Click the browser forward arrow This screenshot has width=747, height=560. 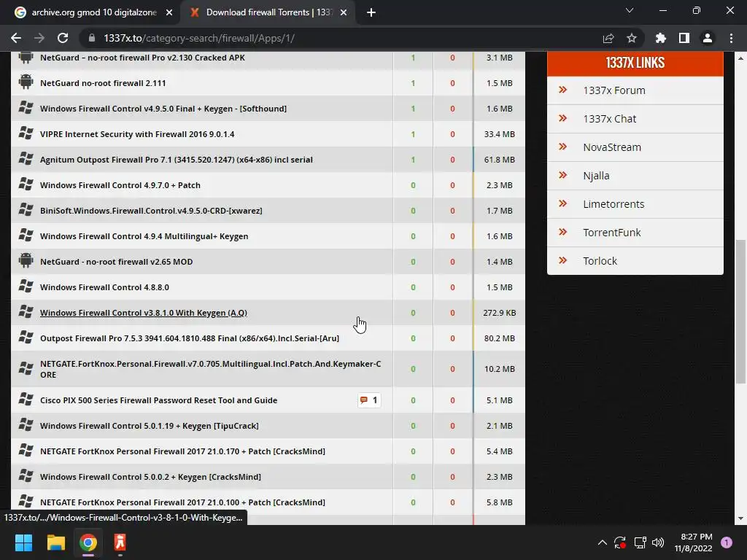click(39, 38)
